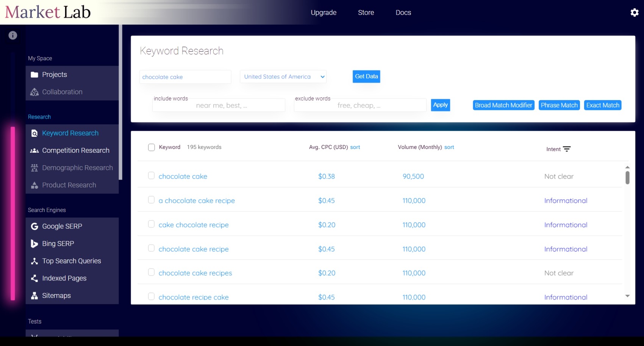Open the 'cake chocolate recipe' keyword link
Viewport: 644px width, 346px height.
[x=194, y=225]
